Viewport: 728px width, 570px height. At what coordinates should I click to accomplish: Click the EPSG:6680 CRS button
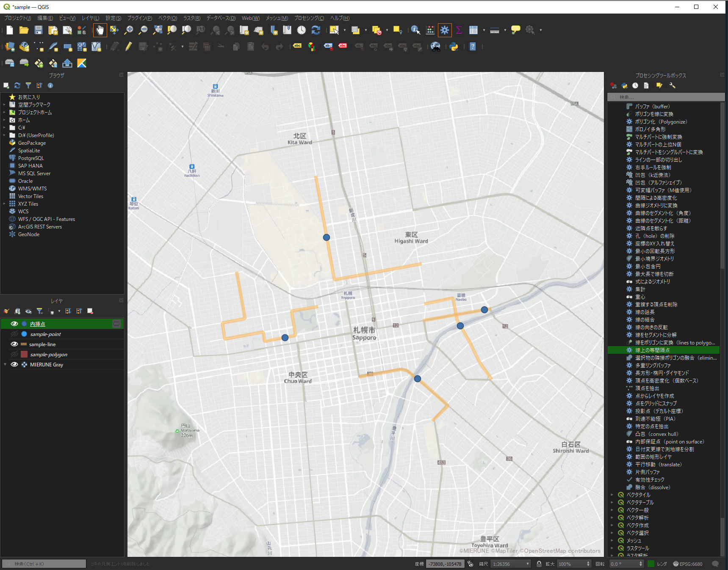pyautogui.click(x=688, y=564)
